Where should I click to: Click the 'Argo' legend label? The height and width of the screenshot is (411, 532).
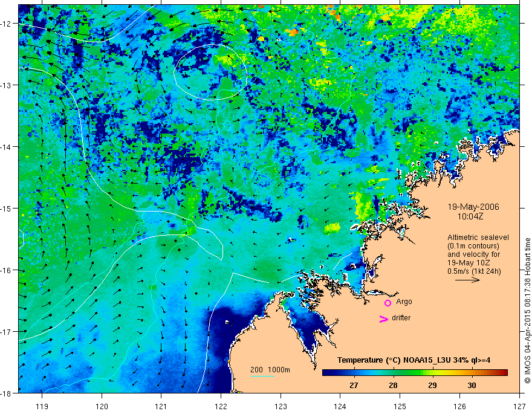[x=404, y=302]
